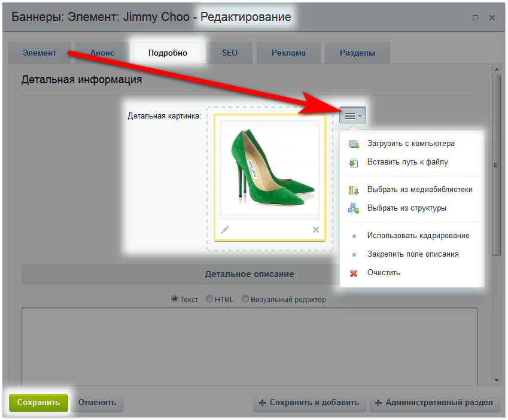
Task: Open the SEO tab
Action: click(x=230, y=53)
